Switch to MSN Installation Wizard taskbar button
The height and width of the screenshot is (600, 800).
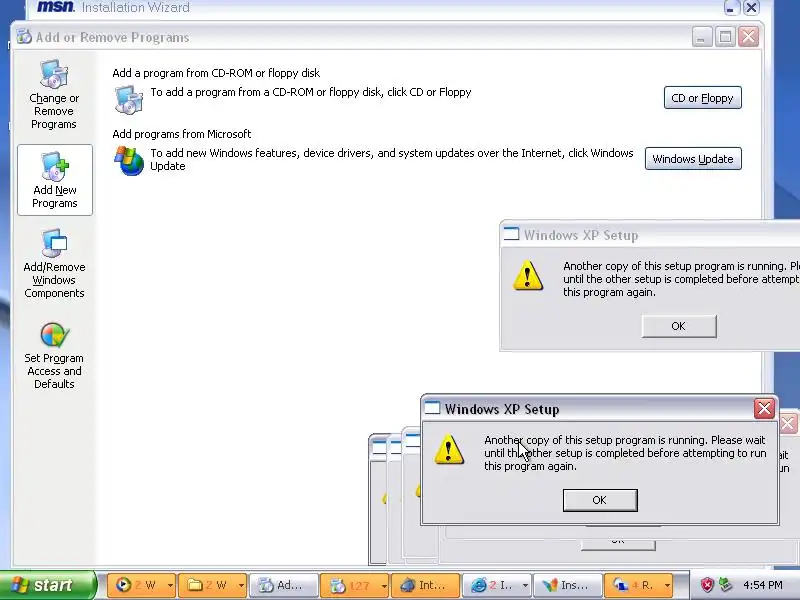coord(568,585)
